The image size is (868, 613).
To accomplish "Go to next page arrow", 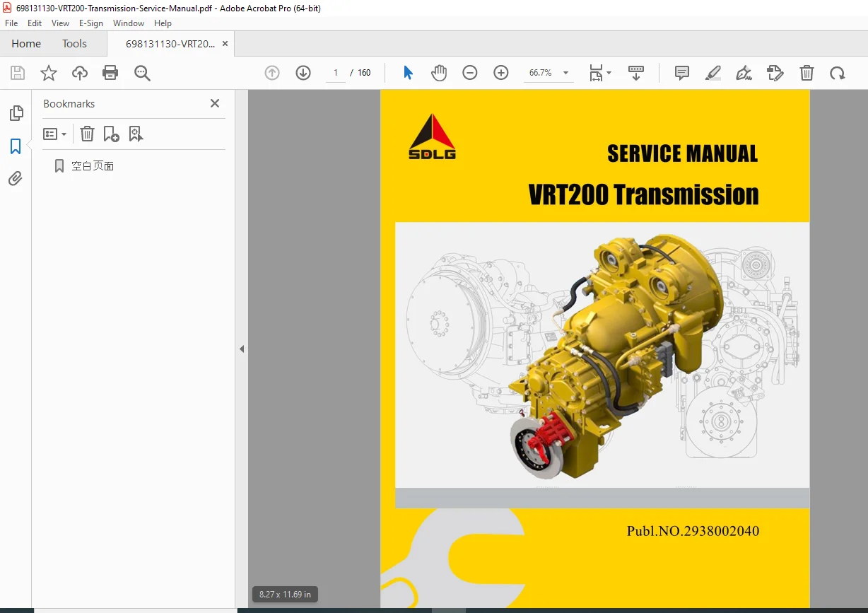I will pos(303,73).
